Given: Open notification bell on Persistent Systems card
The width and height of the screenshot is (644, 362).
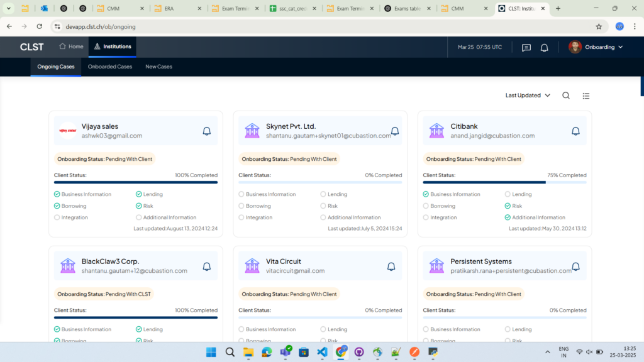Looking at the screenshot, I should tap(575, 266).
